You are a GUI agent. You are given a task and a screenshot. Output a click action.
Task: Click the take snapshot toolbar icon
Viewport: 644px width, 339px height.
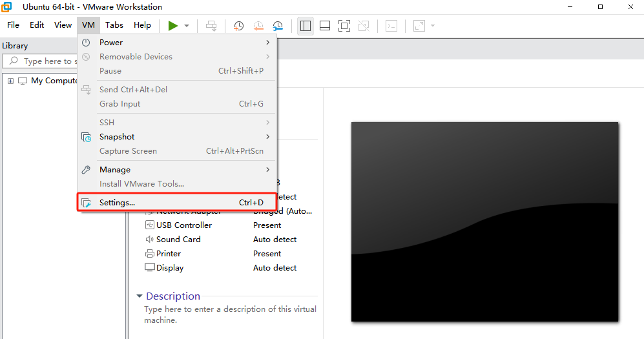(238, 26)
